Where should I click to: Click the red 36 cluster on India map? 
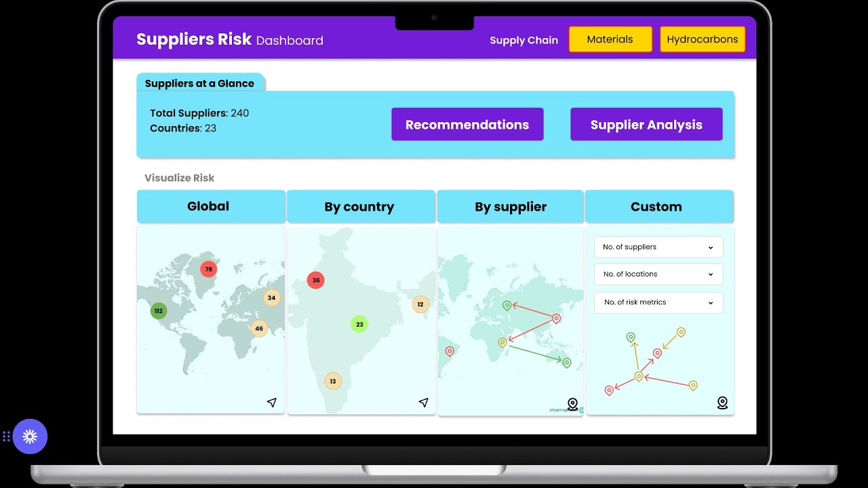[315, 280]
